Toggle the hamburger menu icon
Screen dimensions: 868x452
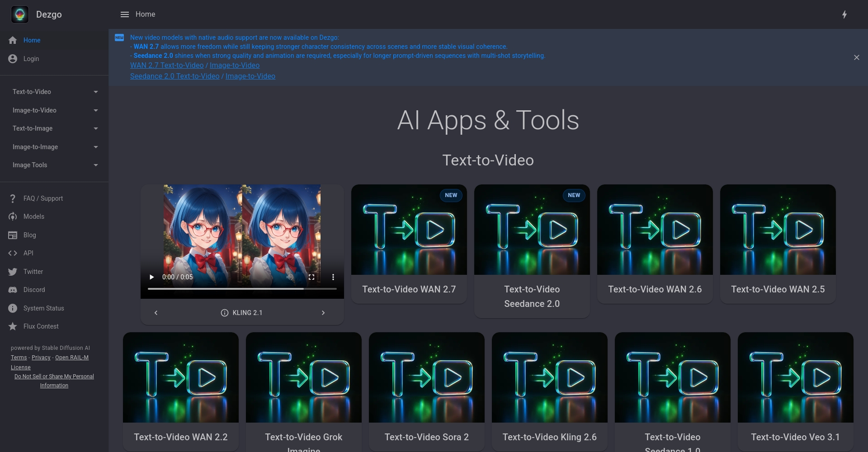pos(125,14)
